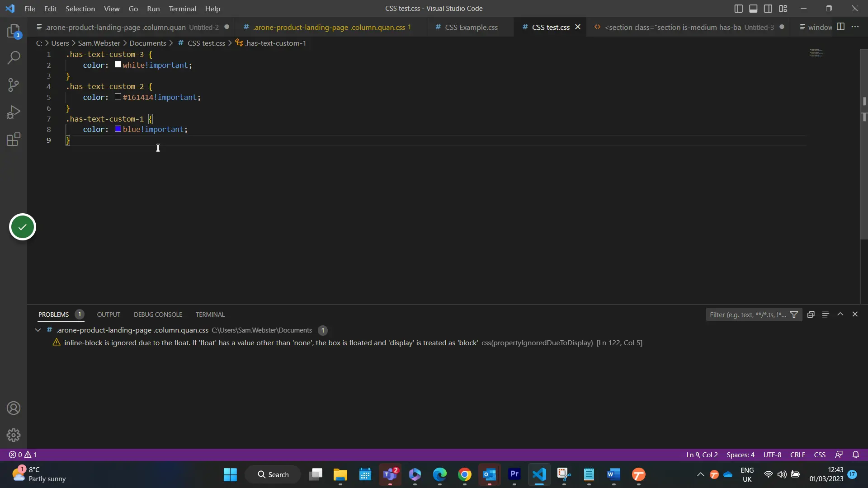View problems as table icon
Image resolution: width=868 pixels, height=488 pixels.
pos(825,314)
